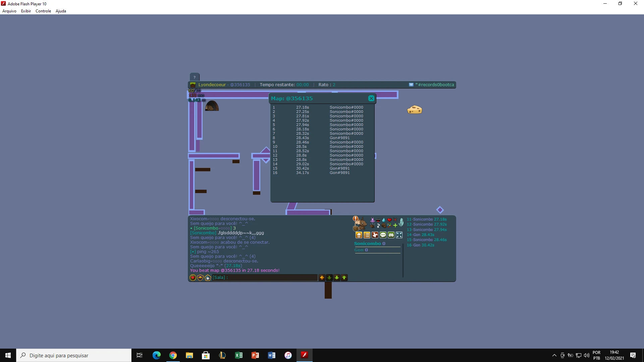The height and width of the screenshot is (362, 644).
Task: Open the purple shield tribe button
Action: point(200,278)
